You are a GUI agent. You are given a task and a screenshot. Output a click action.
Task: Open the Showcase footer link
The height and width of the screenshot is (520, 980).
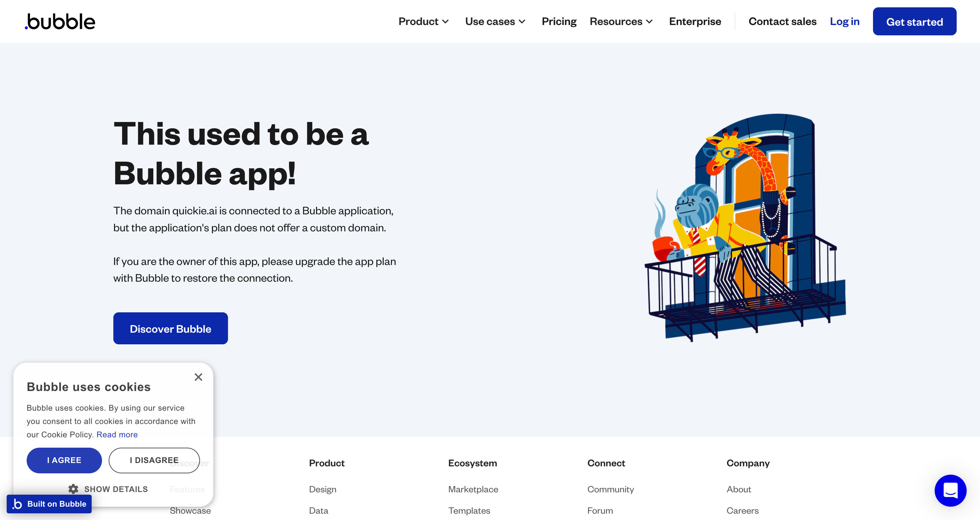pos(190,510)
